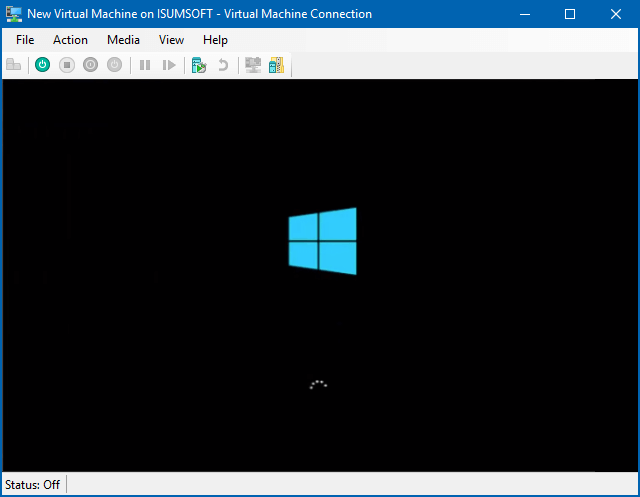
Task: Maximize the Virtual Machine Connection window
Action: pos(570,14)
